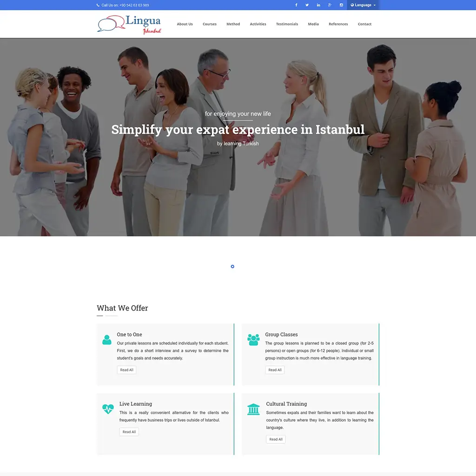Open the Activities menu item
This screenshot has width=476, height=476.
tap(258, 24)
